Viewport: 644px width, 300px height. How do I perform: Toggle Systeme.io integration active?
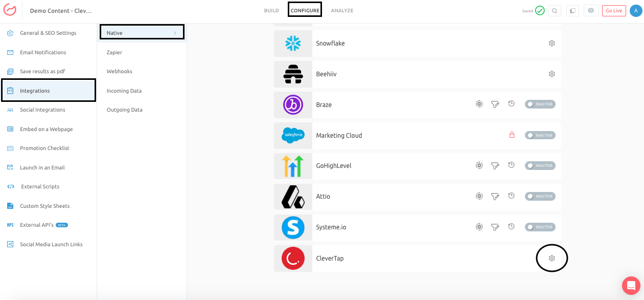point(540,227)
